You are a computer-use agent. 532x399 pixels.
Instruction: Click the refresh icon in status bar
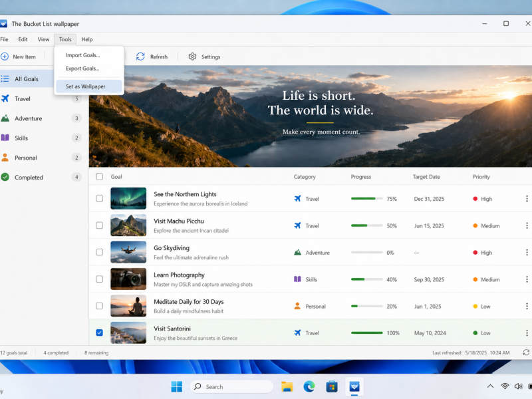click(526, 352)
